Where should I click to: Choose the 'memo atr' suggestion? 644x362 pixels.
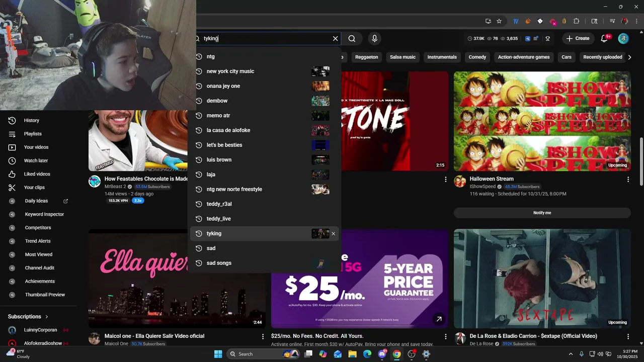[x=266, y=116]
